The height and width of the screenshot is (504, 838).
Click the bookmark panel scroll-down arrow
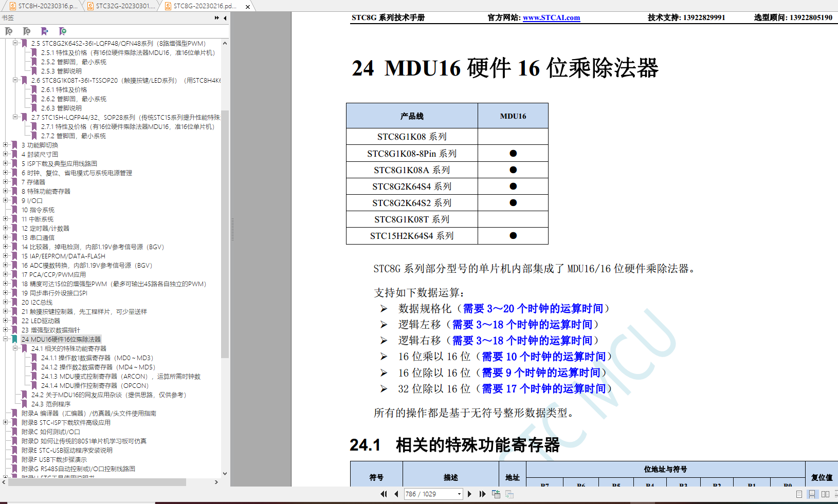tap(225, 473)
